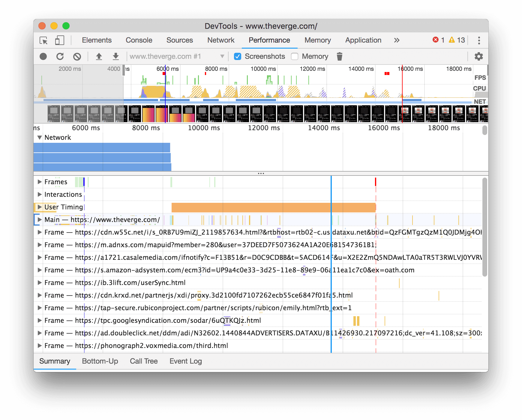Collect garbage with the trash icon
The image size is (522, 420).
point(339,56)
